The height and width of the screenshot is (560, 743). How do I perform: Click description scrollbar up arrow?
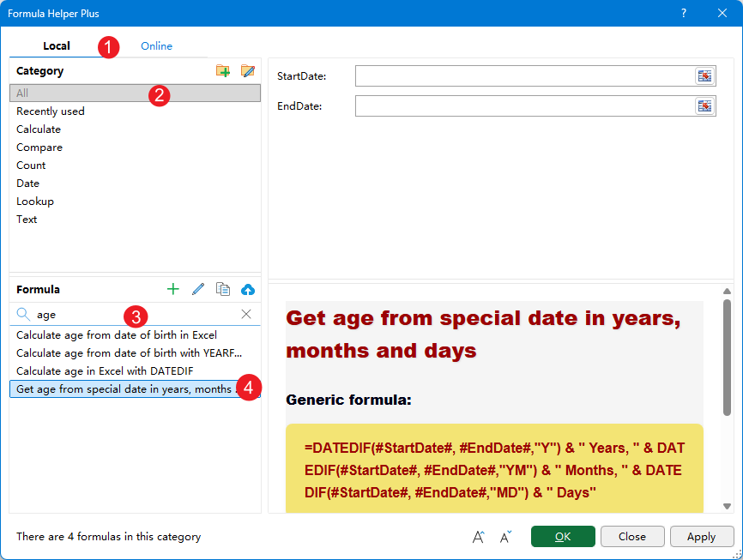click(727, 291)
